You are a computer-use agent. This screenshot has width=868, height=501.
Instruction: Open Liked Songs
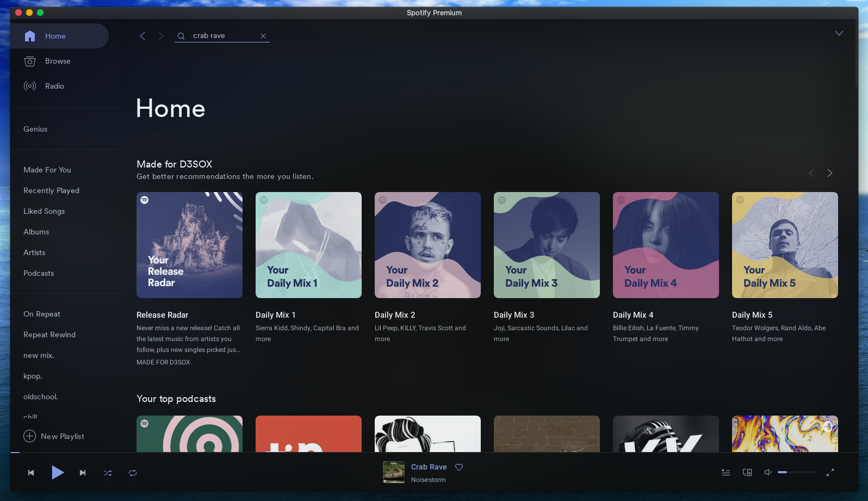click(44, 211)
